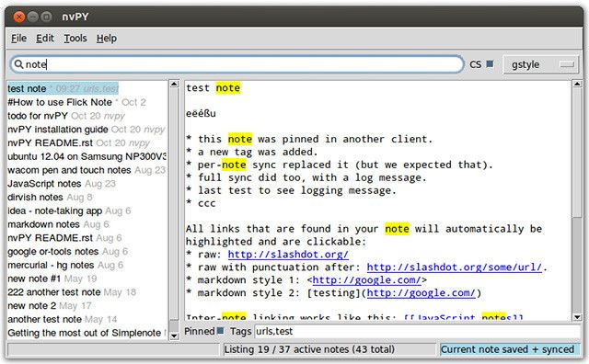Viewport: 589px width, 364px height.
Task: Open the Tools menu
Action: [x=75, y=39]
